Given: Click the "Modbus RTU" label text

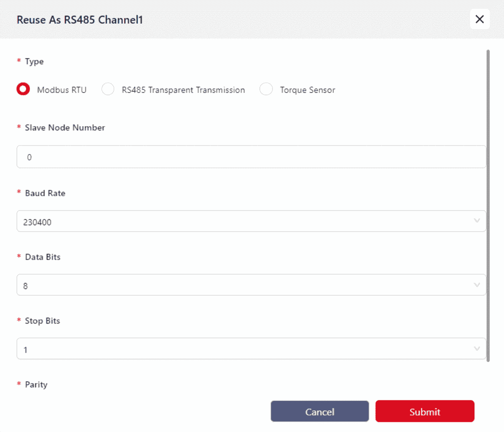Looking at the screenshot, I should [62, 90].
